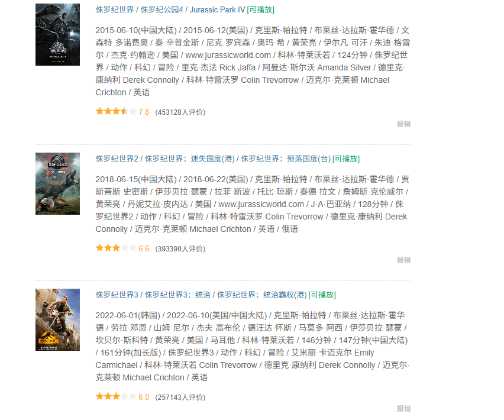Click the 6.0 rating score
Viewport: 504px width, 420px height.
(x=144, y=398)
